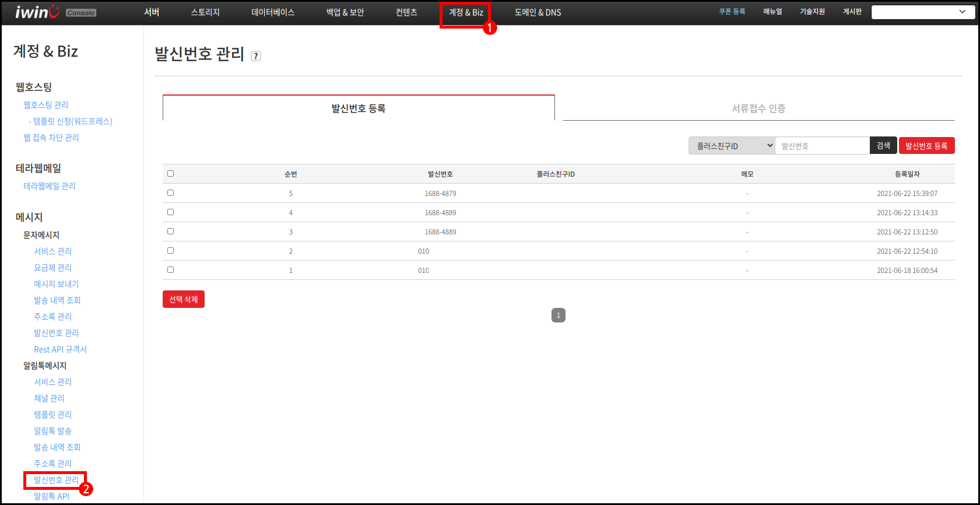Image resolution: width=980 pixels, height=505 pixels.
Task: Click the 선택 삭제 button
Action: pyautogui.click(x=184, y=299)
